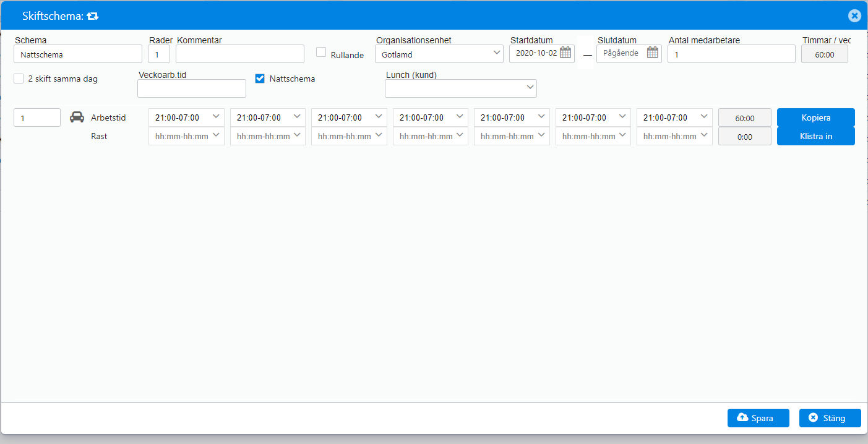Click the Stäng button
The image size is (868, 444).
point(830,418)
